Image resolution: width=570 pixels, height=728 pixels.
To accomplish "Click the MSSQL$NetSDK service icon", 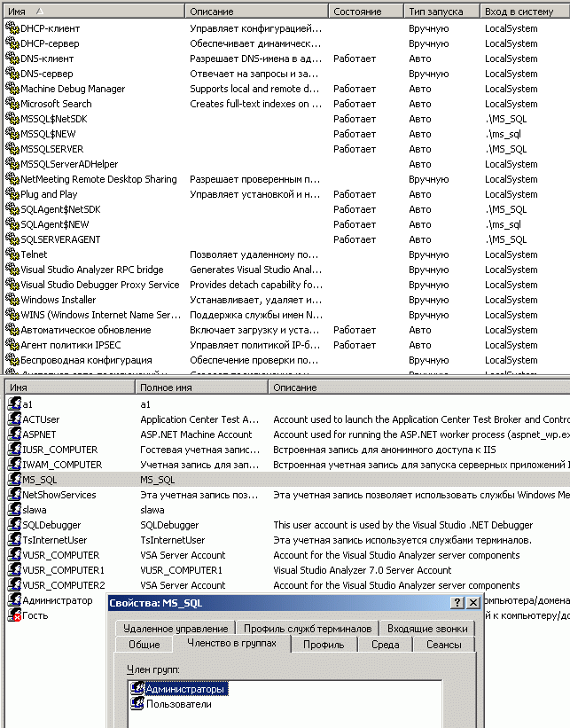I will point(12,119).
